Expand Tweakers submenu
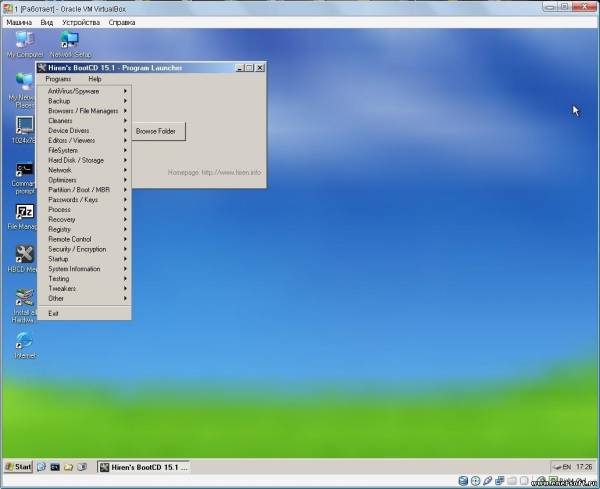Screen dimensions: 600x489 pos(84,289)
